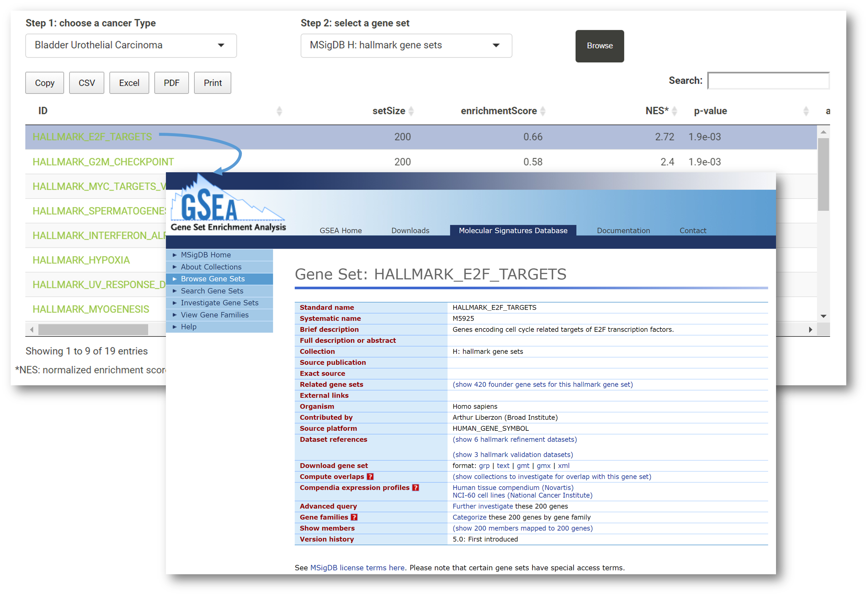The height and width of the screenshot is (596, 868).
Task: Download gene set in xml format
Action: coord(564,466)
